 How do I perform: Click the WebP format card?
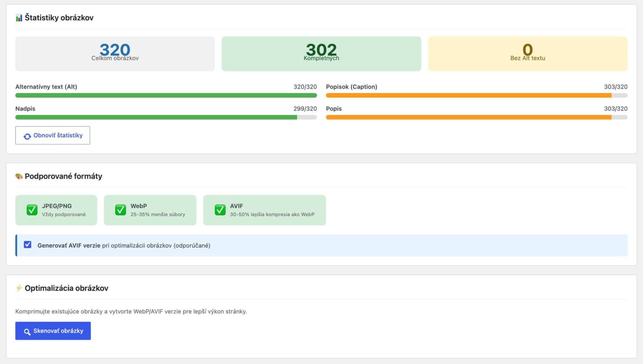coord(150,210)
